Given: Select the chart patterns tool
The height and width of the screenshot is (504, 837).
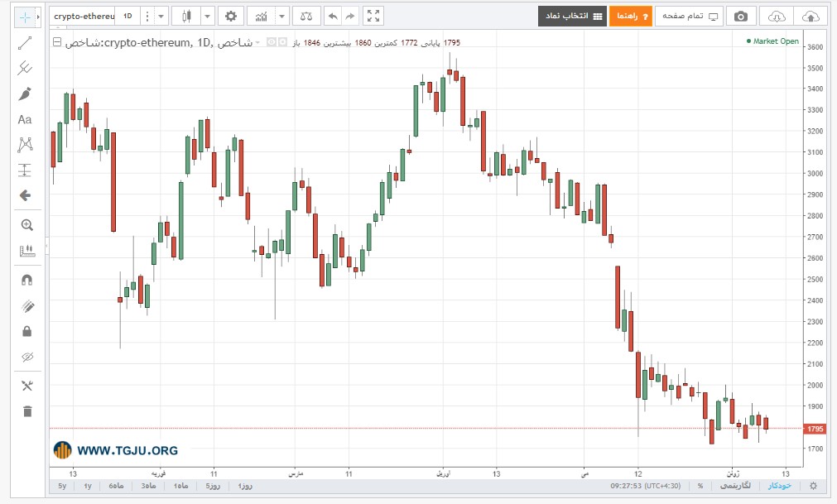Looking at the screenshot, I should pos(25,145).
